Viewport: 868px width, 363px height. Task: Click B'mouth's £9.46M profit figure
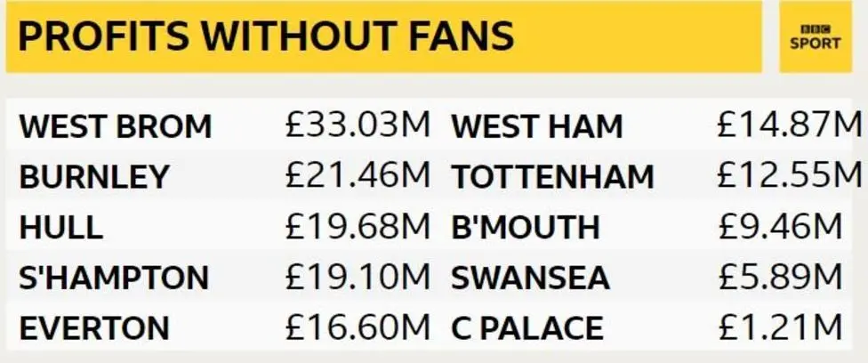pyautogui.click(x=779, y=227)
